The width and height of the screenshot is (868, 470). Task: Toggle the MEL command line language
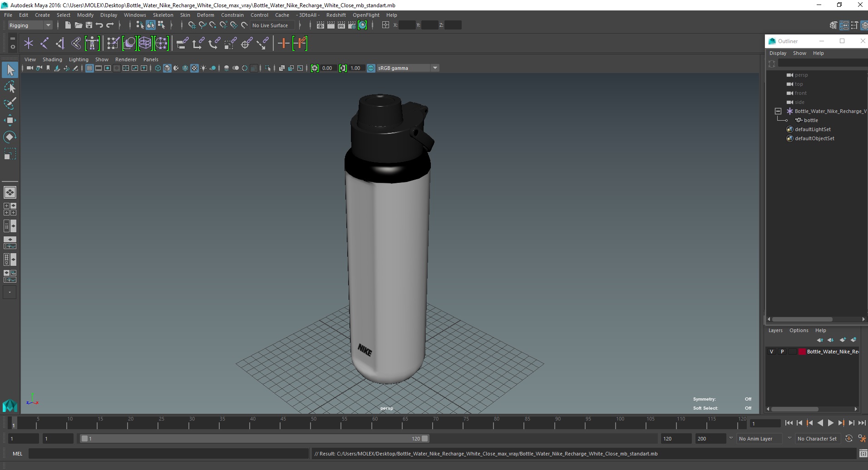click(x=17, y=454)
